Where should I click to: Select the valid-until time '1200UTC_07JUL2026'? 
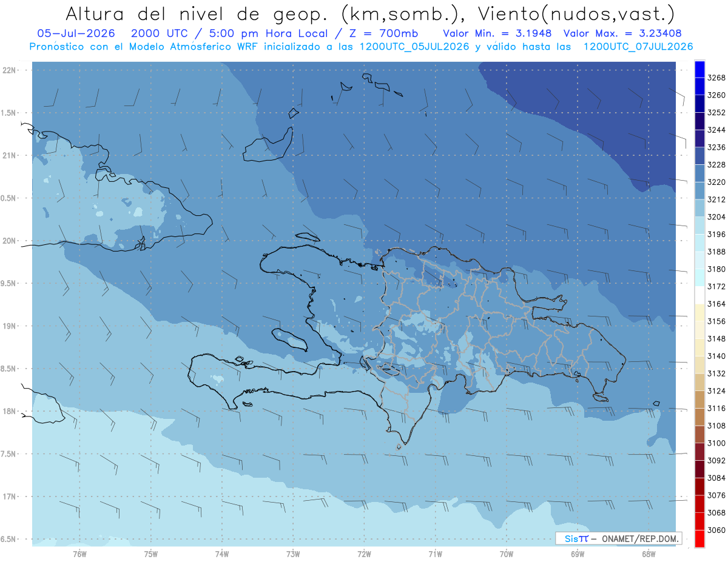tap(638, 47)
